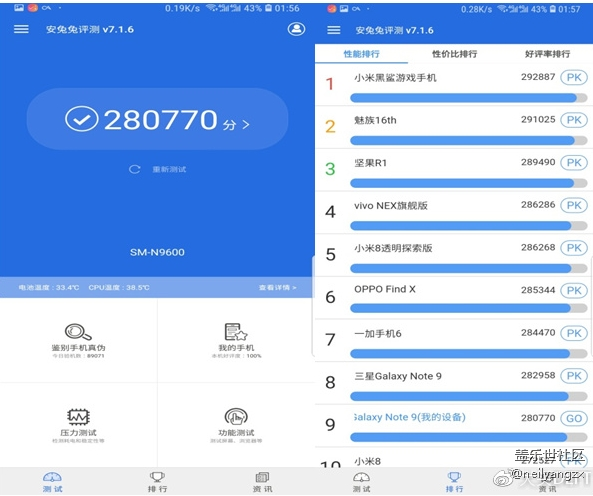
Task: Select 三星Galaxy Note 9 entry name
Action: [398, 376]
